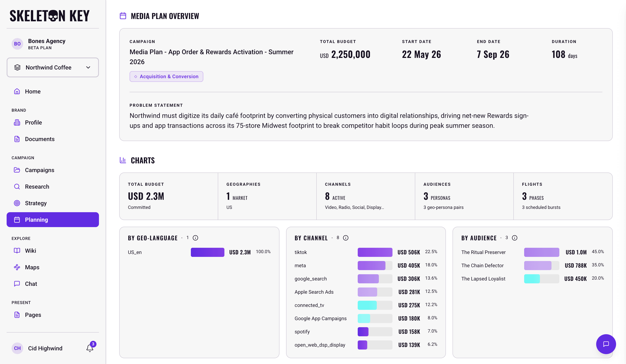Click the tiktok channel bar
Screen dimensions: 626x364
[x=375, y=252]
